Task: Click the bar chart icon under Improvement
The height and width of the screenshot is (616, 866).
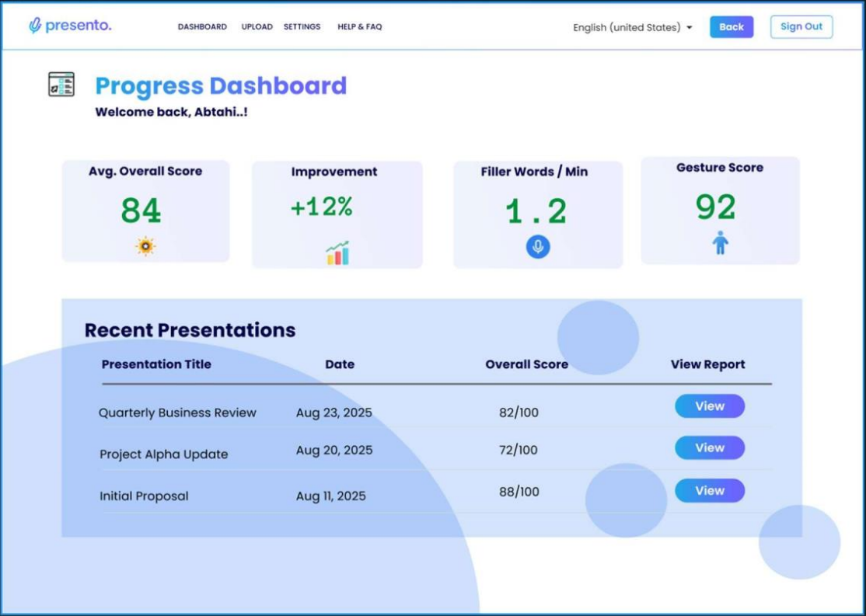Action: [x=337, y=252]
